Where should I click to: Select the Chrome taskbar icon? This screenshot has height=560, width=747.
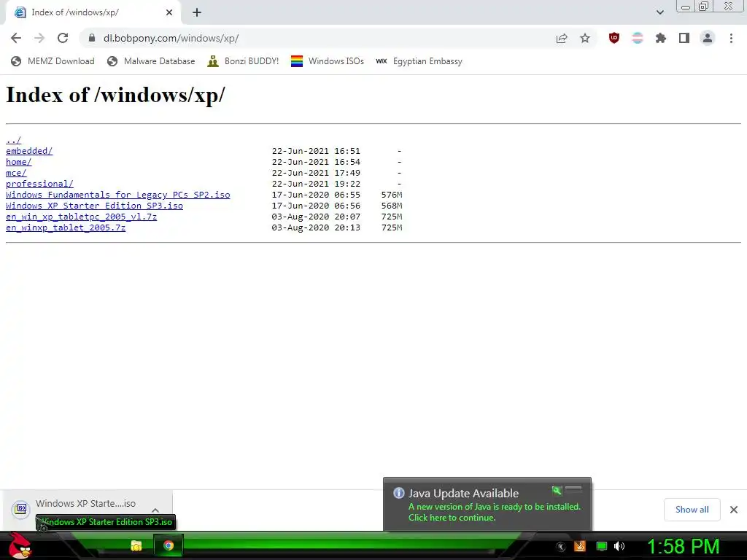click(x=169, y=545)
